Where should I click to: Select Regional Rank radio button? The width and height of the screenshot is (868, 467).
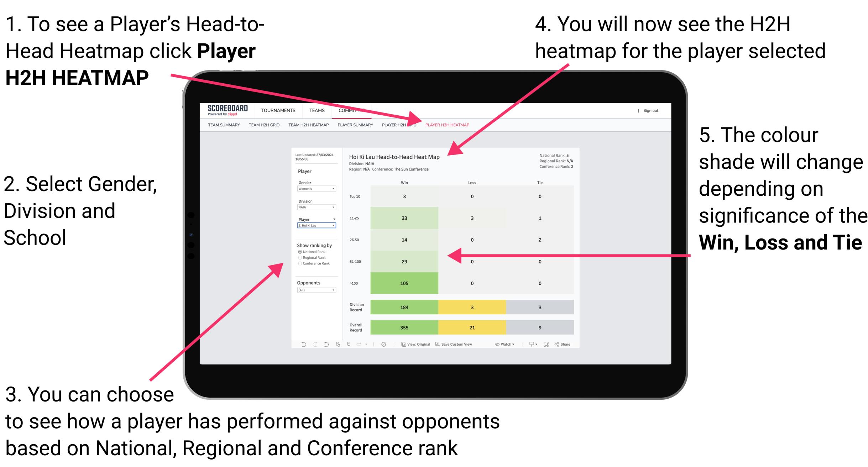[299, 258]
